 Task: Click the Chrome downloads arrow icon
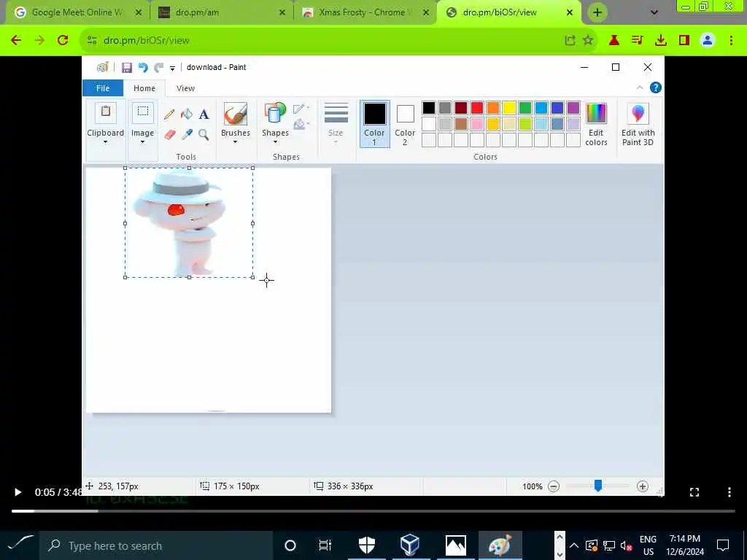661,41
